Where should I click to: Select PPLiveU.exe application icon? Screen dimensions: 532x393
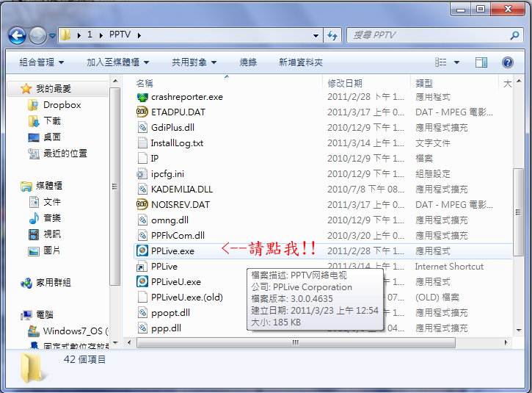pos(142,282)
